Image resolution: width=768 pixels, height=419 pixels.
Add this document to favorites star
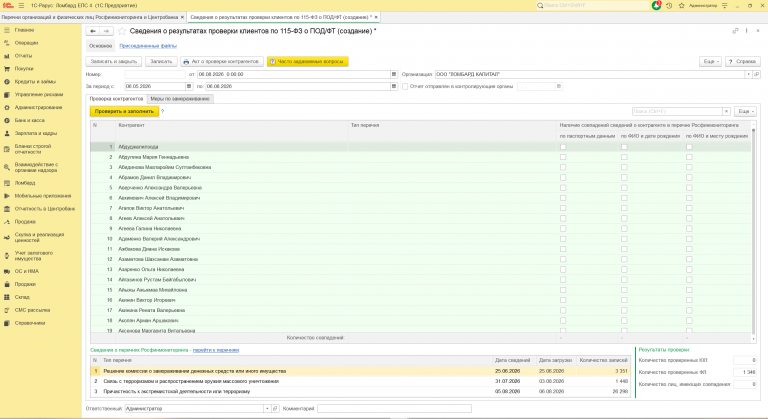pyautogui.click(x=121, y=31)
